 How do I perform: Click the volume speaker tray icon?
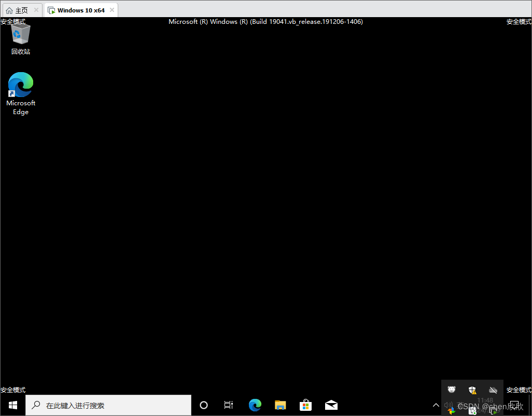point(449,405)
